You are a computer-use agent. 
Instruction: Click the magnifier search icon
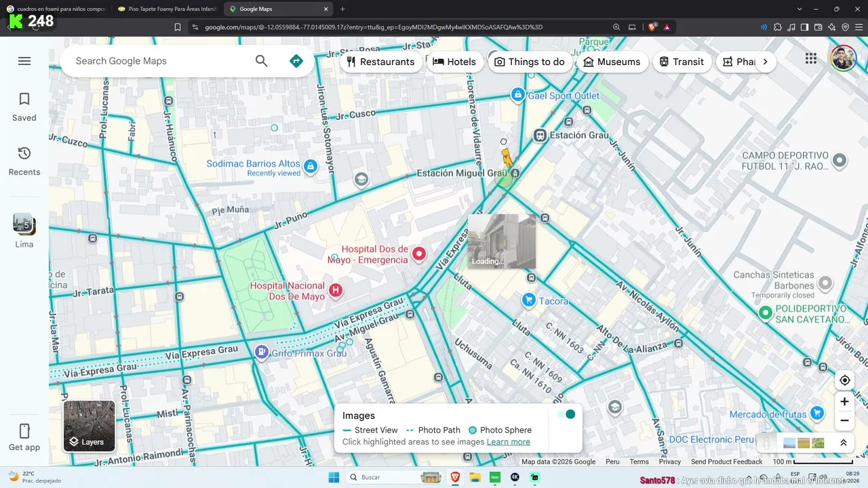(262, 61)
